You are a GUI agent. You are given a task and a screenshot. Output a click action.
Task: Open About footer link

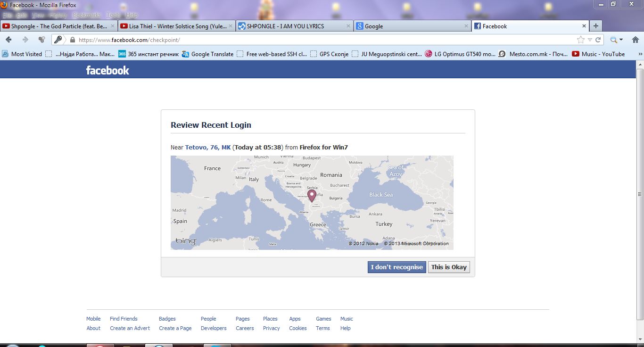point(93,328)
